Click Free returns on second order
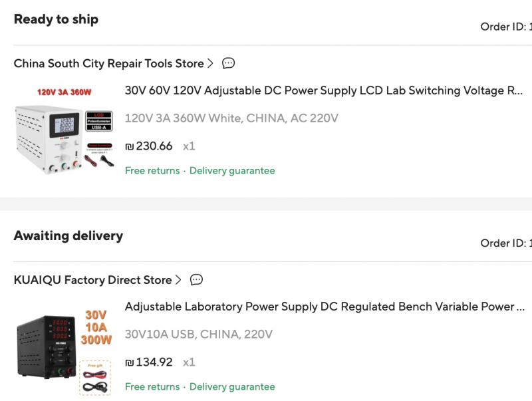The width and height of the screenshot is (532, 401). [152, 387]
